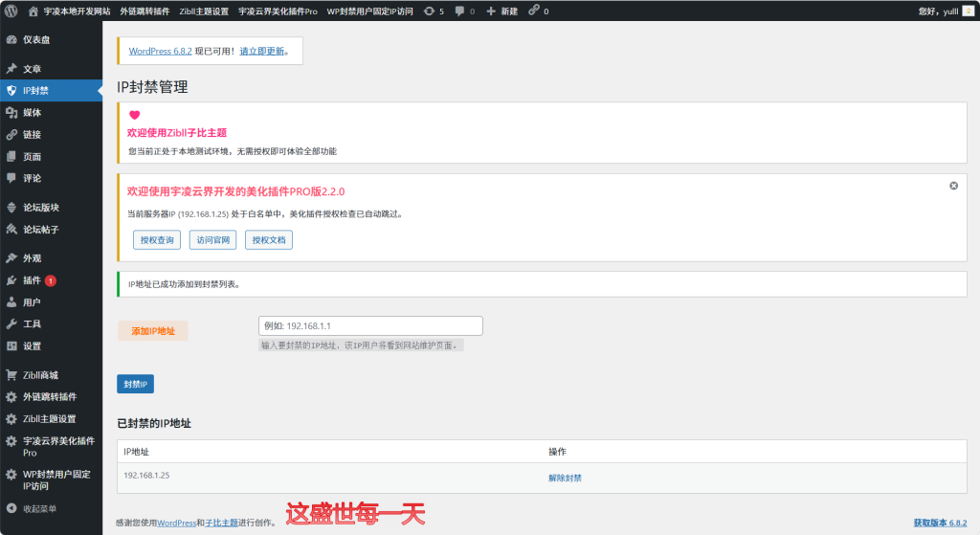Open 外链跳转插件 in top admin bar
Image resolution: width=980 pixels, height=535 pixels.
point(145,11)
